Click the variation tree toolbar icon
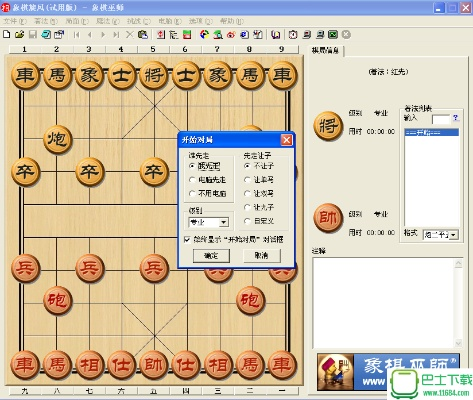Image resolution: width=473 pixels, height=400 pixels. point(174,35)
